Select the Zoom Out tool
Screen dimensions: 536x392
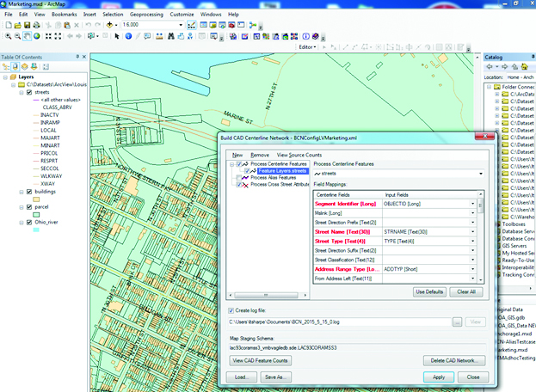pyautogui.click(x=17, y=36)
